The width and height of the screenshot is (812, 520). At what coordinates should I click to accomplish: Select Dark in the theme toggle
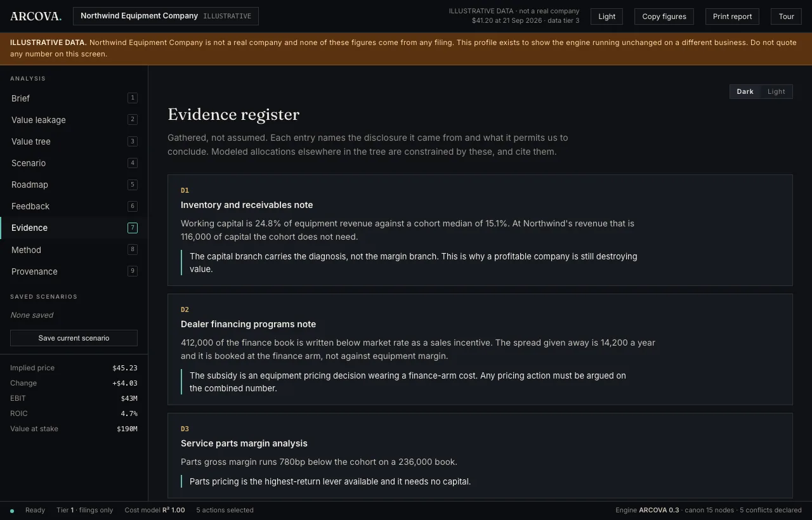(745, 91)
